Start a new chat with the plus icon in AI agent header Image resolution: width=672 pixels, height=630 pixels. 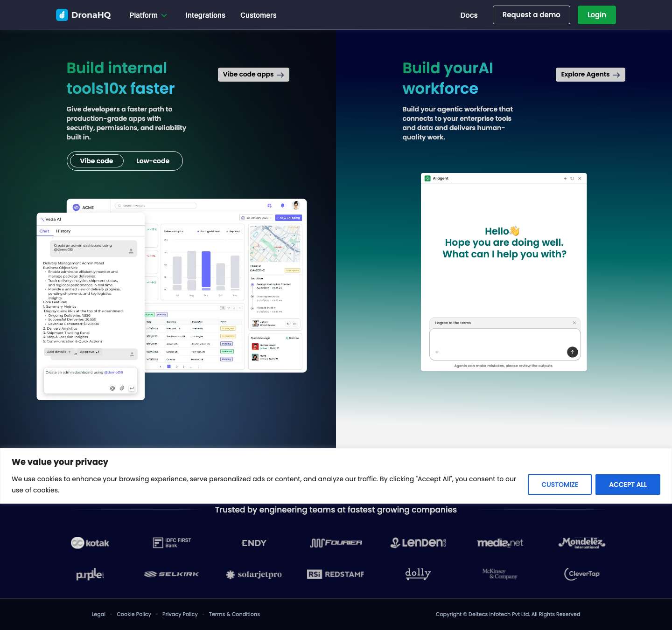565,179
